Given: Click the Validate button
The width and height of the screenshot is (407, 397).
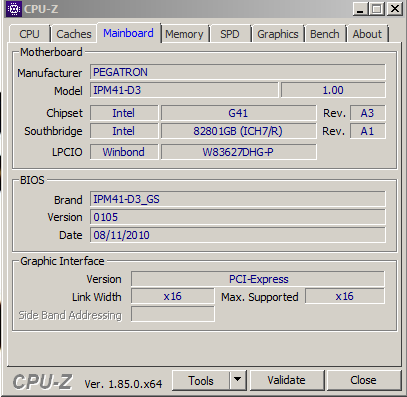Looking at the screenshot, I should (287, 380).
